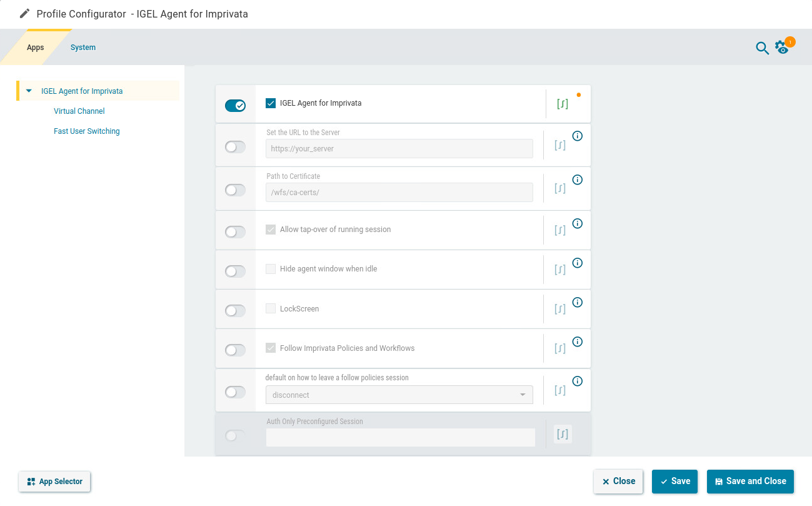Viewport: 812px width, 506px height.
Task: Open the settings eye-gear icon with badge
Action: point(783,46)
